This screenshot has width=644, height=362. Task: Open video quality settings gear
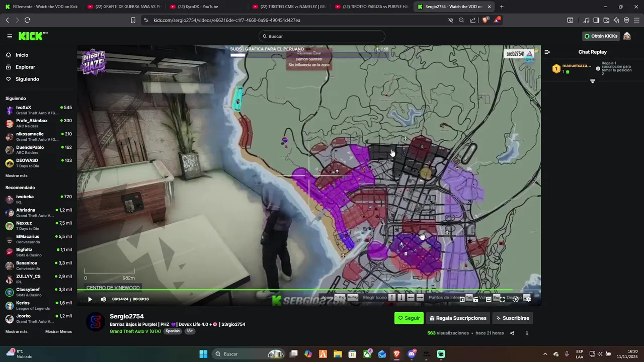[x=528, y=299]
